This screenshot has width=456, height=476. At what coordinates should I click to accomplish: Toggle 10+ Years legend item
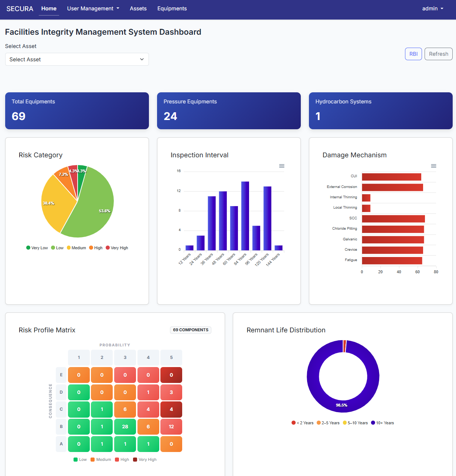382,423
